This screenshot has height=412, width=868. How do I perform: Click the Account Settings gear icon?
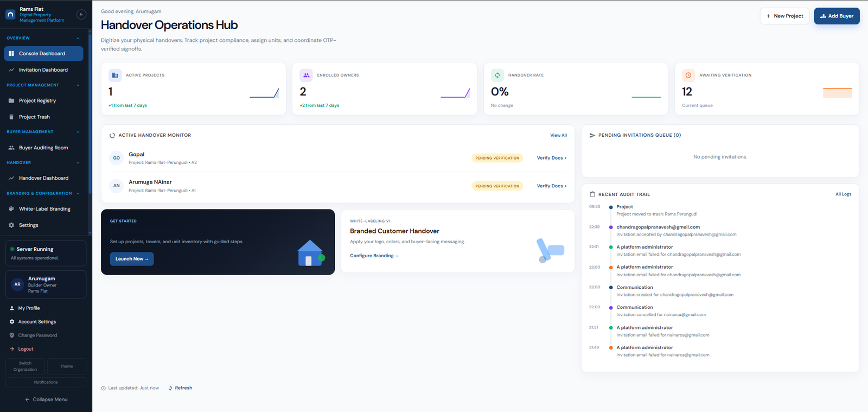(12, 322)
